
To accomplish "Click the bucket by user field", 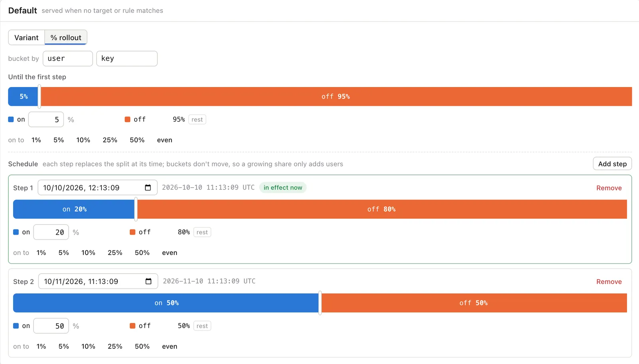I will pos(68,59).
